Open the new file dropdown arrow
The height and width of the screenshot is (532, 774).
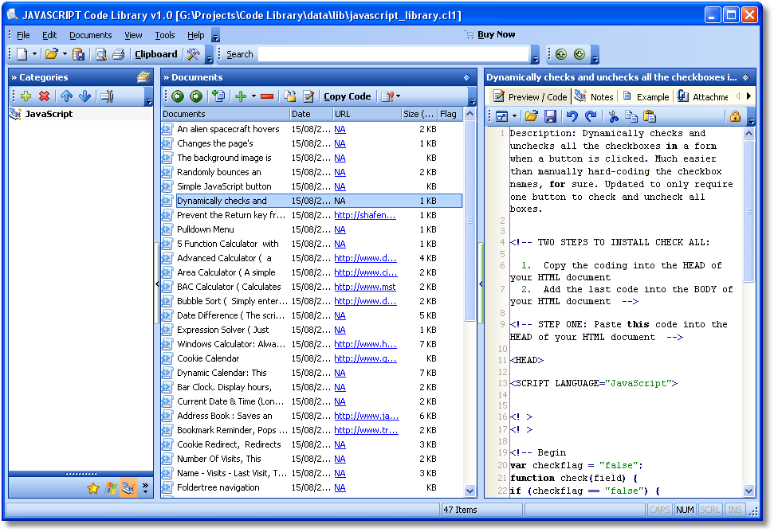pos(34,54)
